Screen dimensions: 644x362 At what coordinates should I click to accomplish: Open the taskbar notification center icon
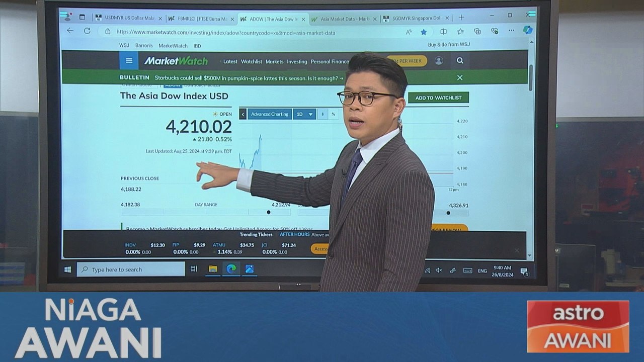point(524,271)
